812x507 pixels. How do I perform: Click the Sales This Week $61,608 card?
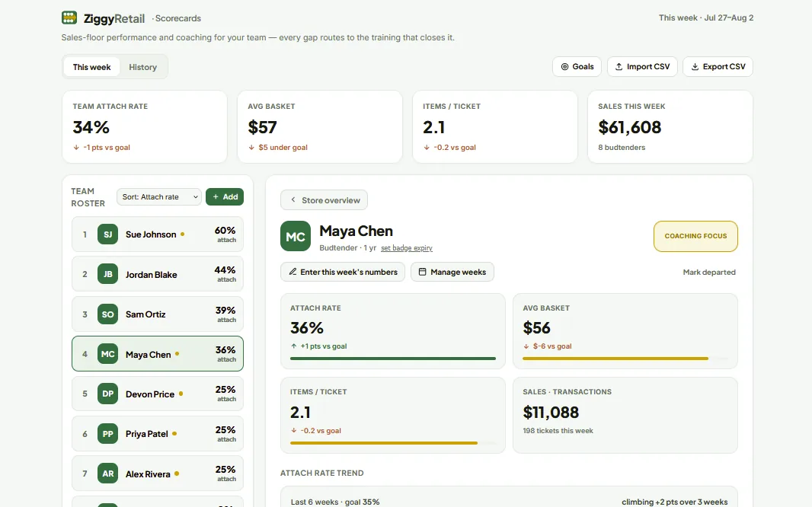[x=670, y=126]
